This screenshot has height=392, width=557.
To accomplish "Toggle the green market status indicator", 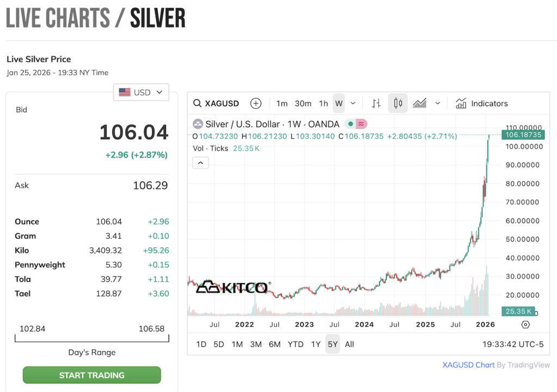I will pos(351,124).
